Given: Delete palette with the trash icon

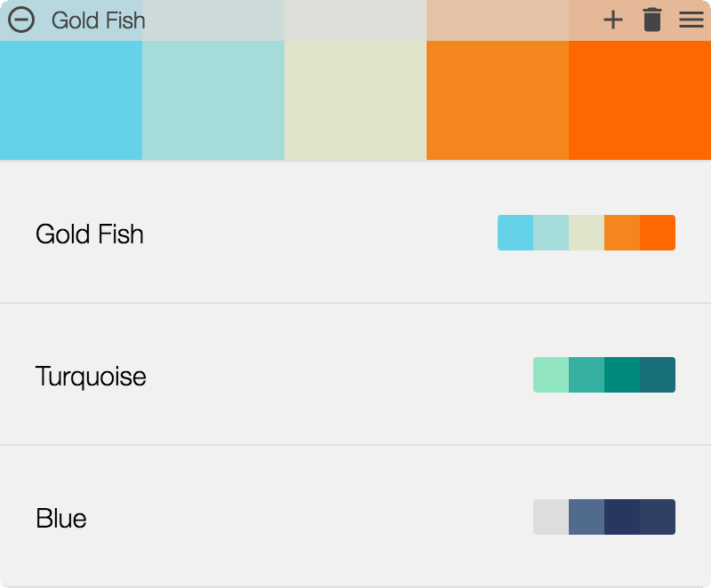Looking at the screenshot, I should point(652,20).
